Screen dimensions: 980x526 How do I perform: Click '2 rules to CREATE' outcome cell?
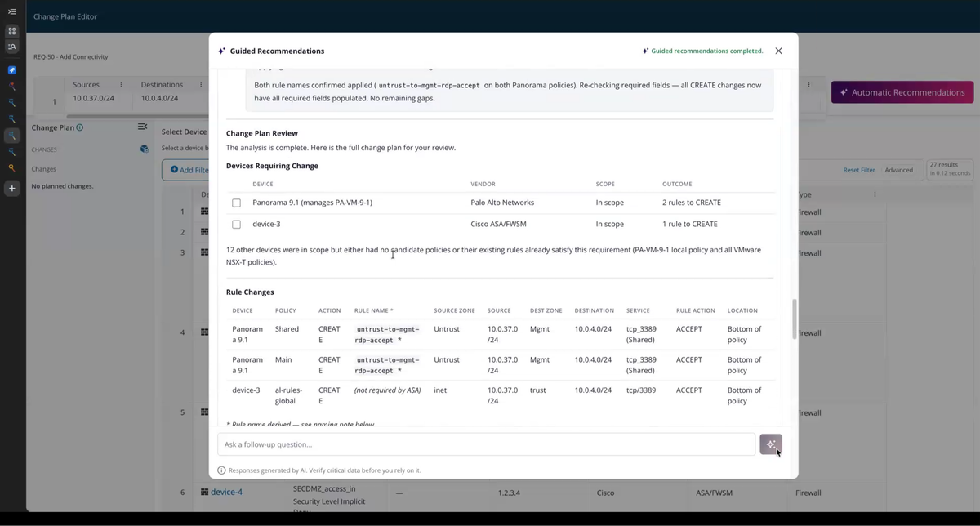click(x=692, y=203)
